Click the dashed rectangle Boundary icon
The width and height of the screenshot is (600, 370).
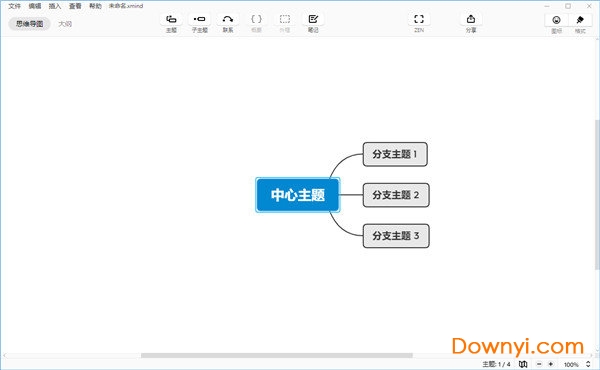(x=285, y=19)
